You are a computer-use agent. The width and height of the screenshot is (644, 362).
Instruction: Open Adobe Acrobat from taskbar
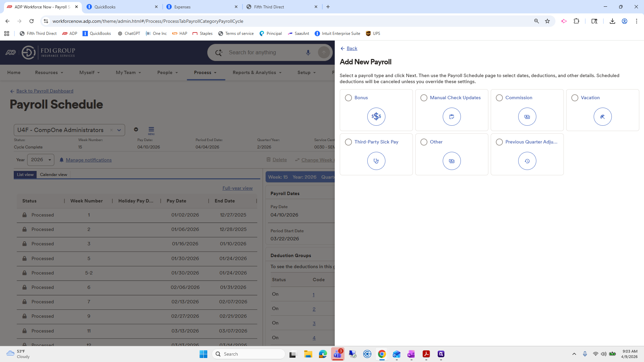click(x=426, y=354)
